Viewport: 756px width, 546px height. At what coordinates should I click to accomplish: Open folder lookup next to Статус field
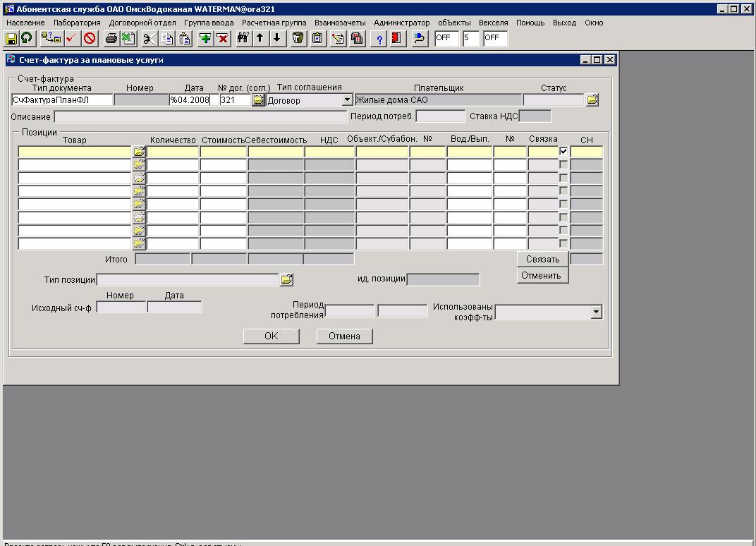tap(592, 100)
